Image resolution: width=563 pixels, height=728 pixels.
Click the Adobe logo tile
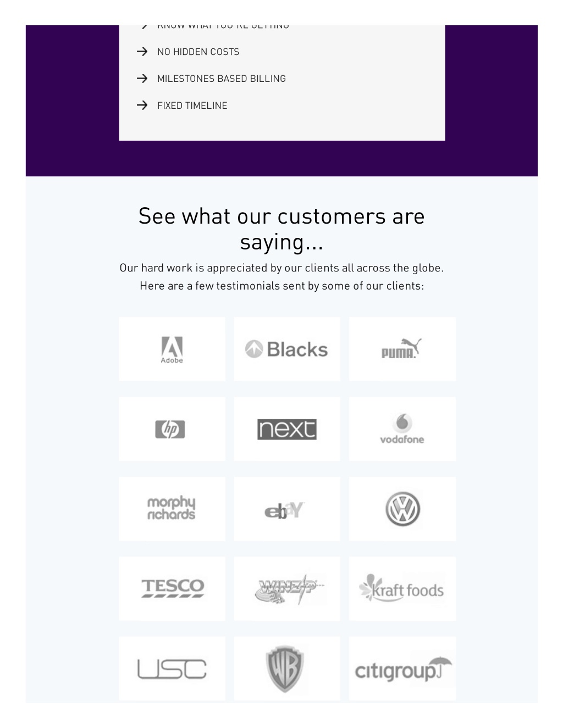pyautogui.click(x=172, y=349)
